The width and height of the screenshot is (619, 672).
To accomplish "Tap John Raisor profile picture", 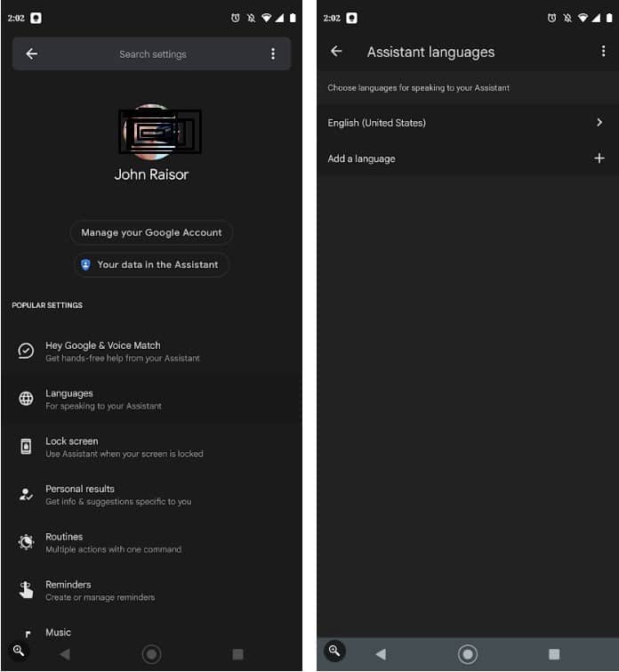I will (x=151, y=132).
